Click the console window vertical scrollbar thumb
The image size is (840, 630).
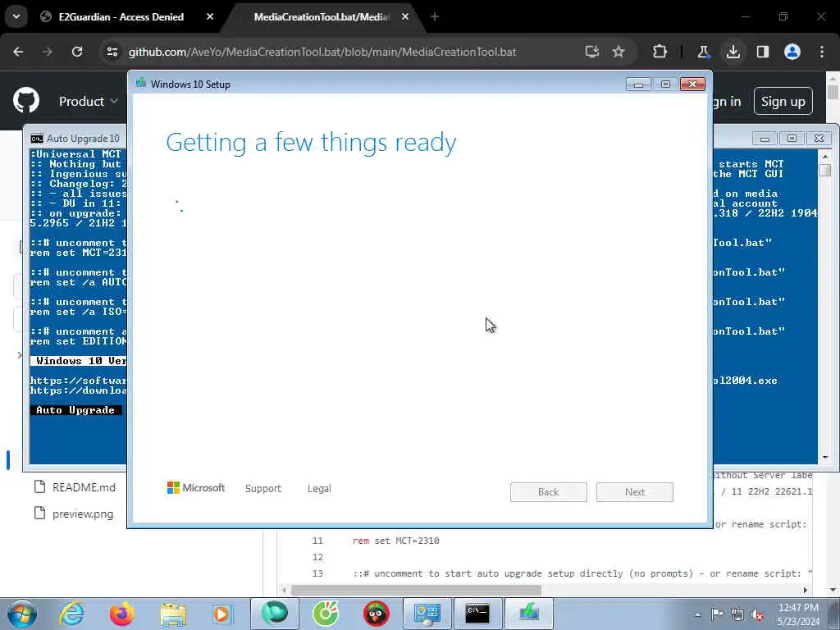point(825,169)
